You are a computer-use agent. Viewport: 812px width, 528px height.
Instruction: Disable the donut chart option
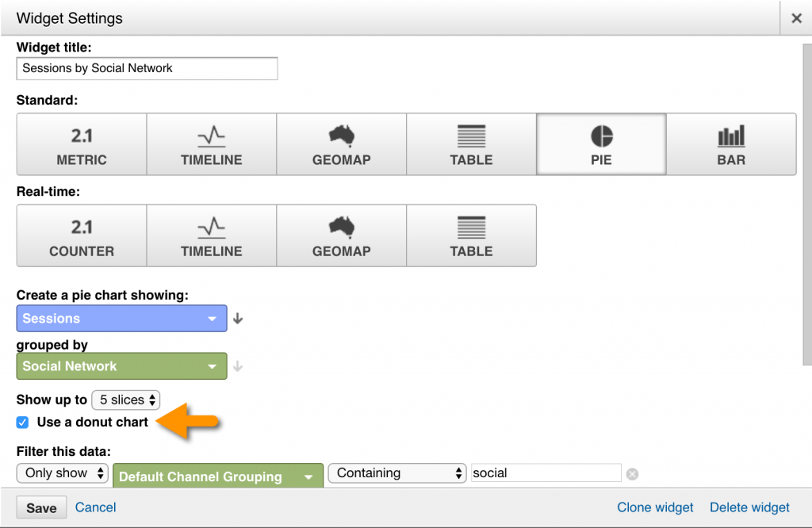[x=22, y=423]
